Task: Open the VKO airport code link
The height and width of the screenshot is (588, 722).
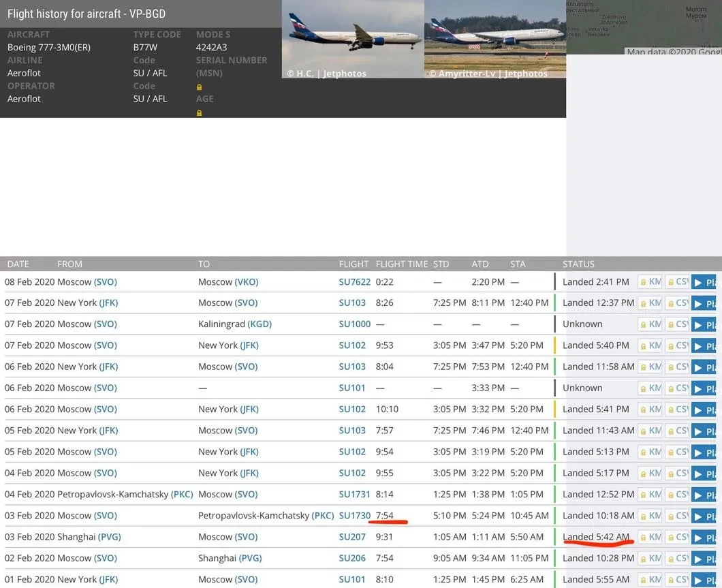Action: click(x=247, y=282)
